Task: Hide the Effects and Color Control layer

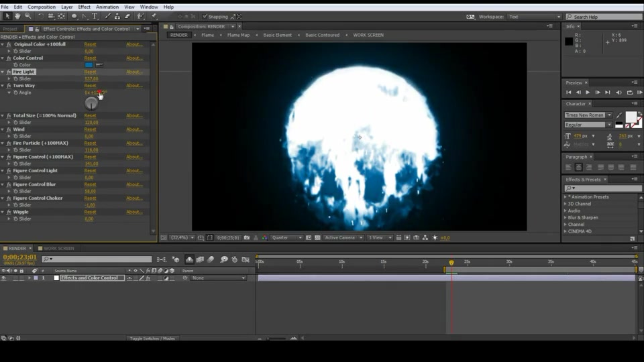Action: point(3,278)
